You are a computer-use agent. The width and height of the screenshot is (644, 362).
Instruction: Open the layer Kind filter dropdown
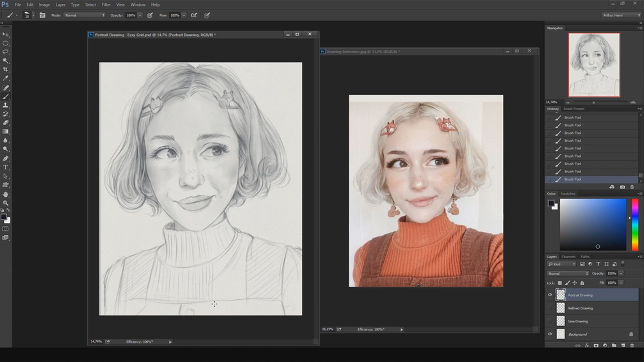point(561,264)
